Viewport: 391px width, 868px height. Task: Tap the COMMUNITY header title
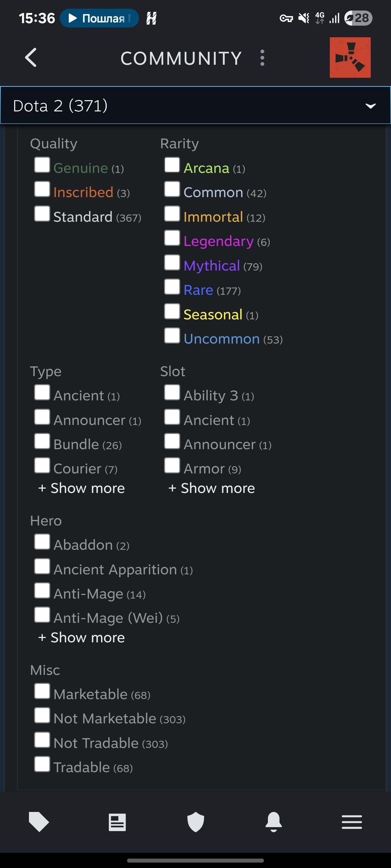(x=181, y=58)
